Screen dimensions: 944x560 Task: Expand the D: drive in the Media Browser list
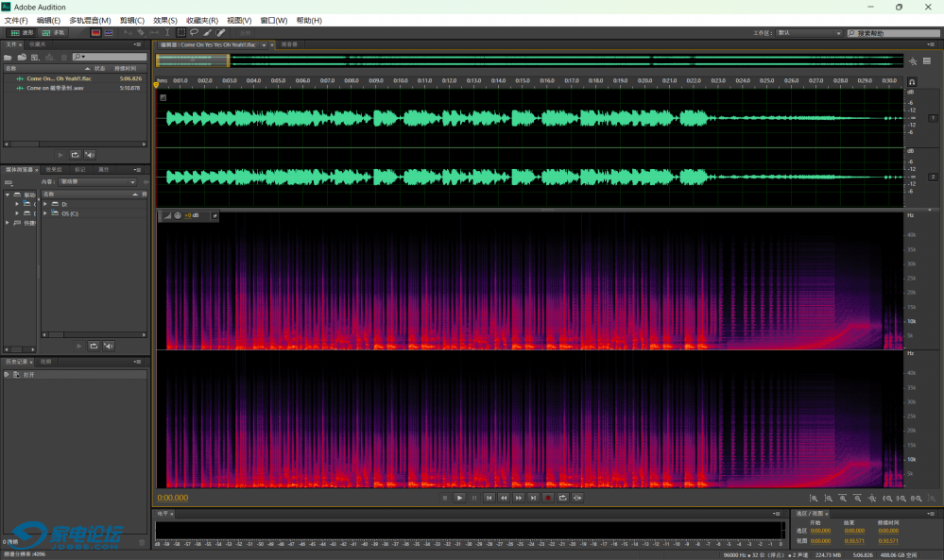pyautogui.click(x=45, y=204)
